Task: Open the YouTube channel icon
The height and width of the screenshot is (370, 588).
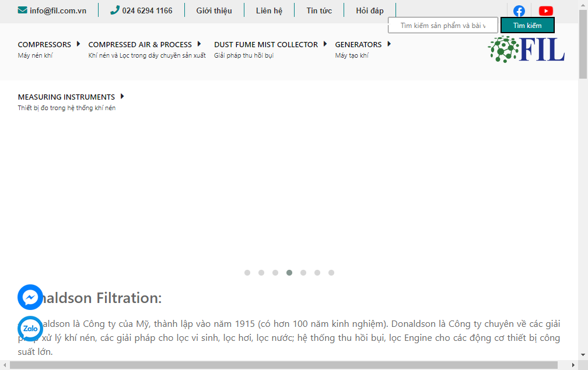Action: point(545,11)
